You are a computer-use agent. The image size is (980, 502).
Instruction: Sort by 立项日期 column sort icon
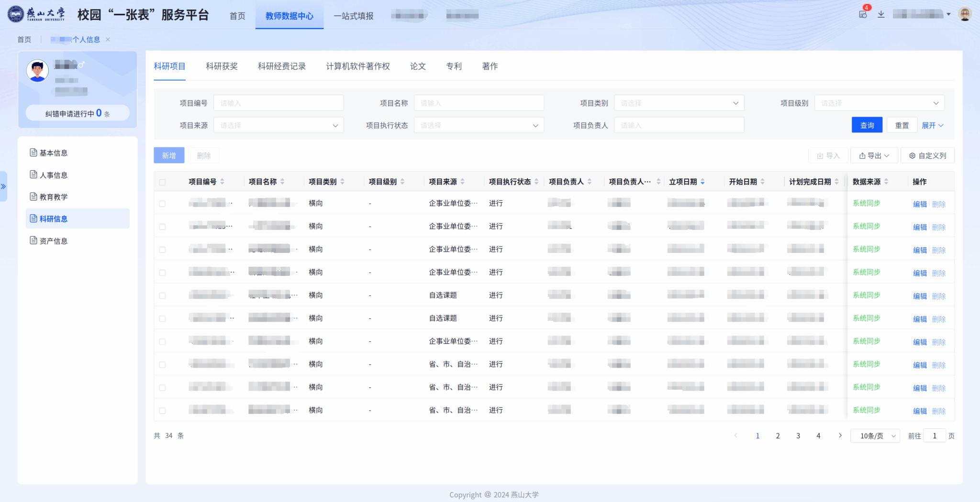pyautogui.click(x=702, y=182)
